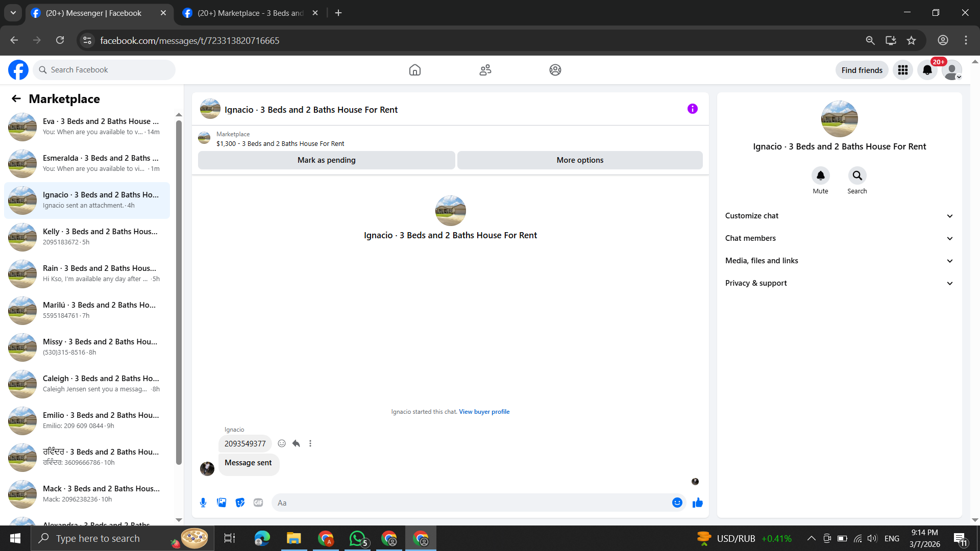Open the Windows Start menu
The width and height of the screenshot is (980, 551).
[x=15, y=538]
